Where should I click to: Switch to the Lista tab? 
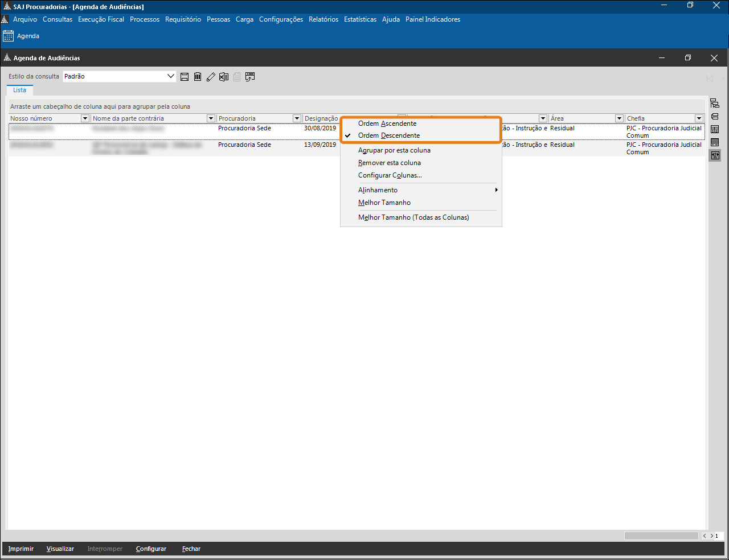click(20, 90)
